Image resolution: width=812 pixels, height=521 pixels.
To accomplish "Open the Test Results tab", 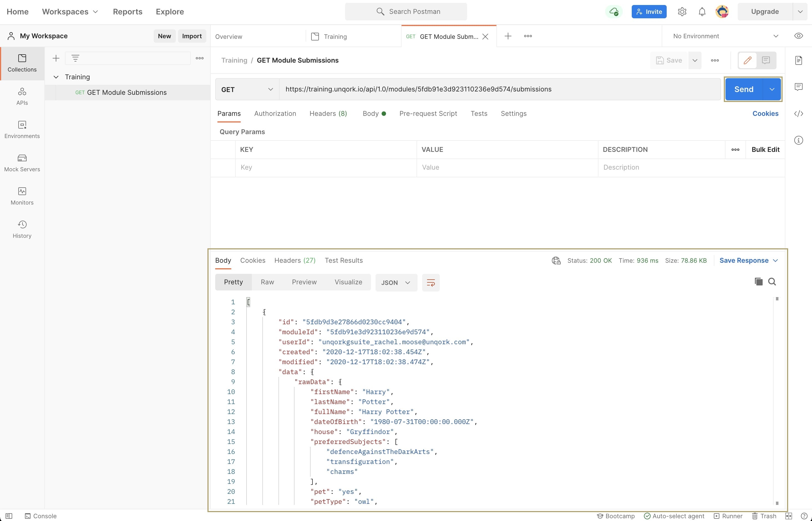I will pos(344,260).
